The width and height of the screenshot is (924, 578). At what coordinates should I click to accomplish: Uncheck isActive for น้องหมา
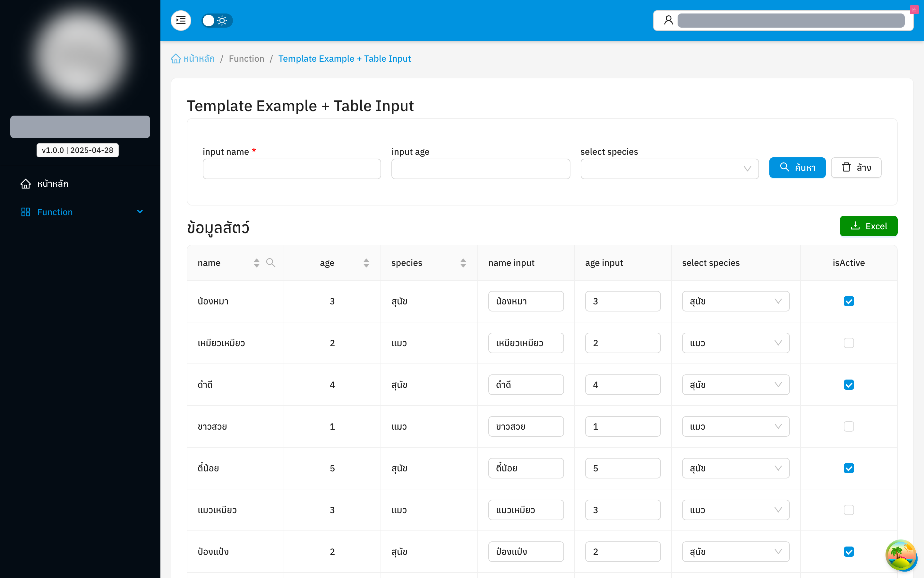click(848, 301)
